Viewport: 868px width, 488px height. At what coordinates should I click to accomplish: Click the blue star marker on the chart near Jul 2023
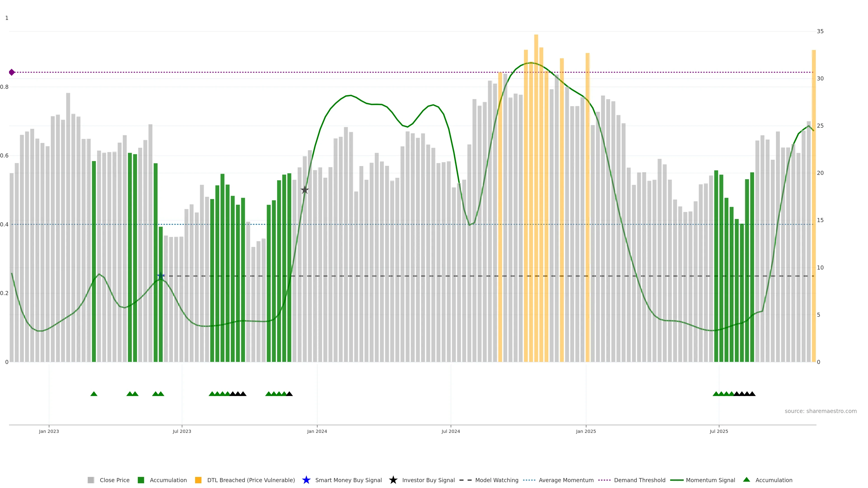pyautogui.click(x=161, y=276)
